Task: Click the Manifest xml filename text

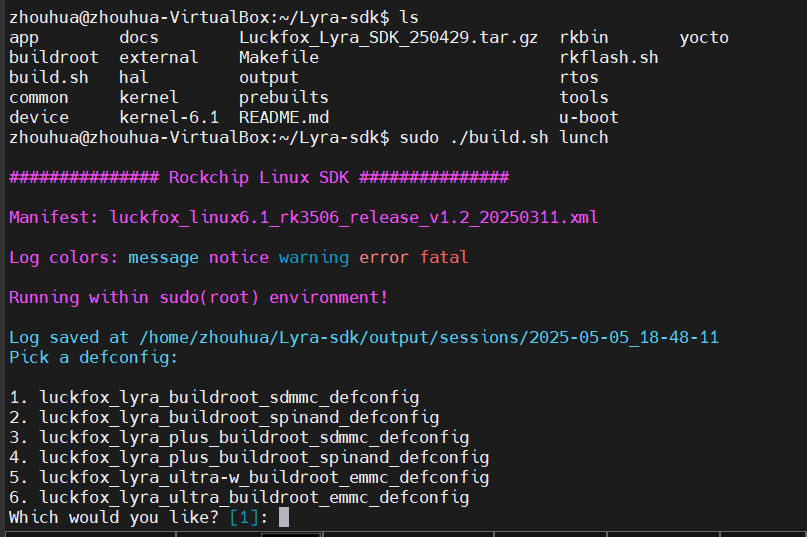Action: 354,217
